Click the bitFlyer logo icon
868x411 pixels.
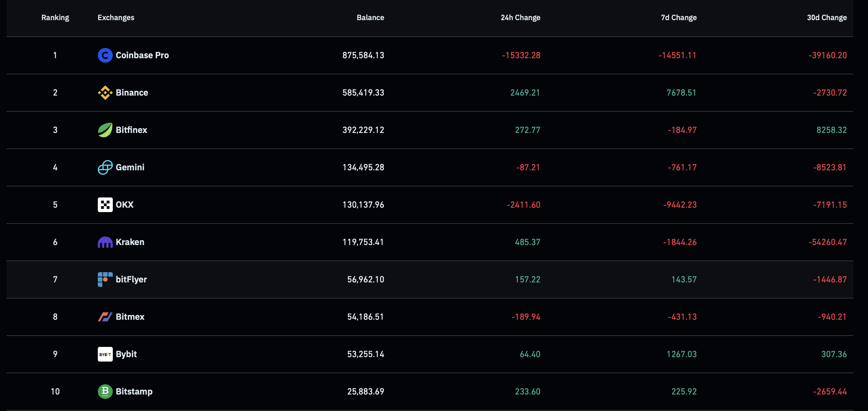[105, 279]
